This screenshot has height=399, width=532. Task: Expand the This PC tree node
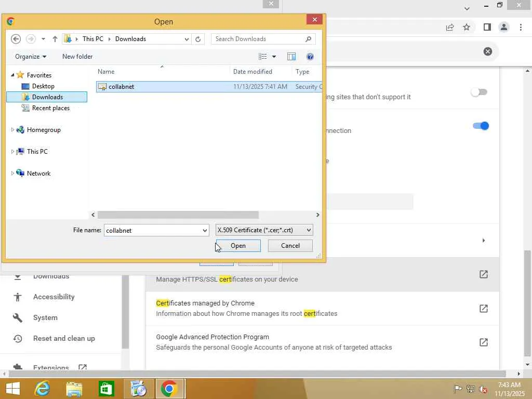pyautogui.click(x=12, y=151)
